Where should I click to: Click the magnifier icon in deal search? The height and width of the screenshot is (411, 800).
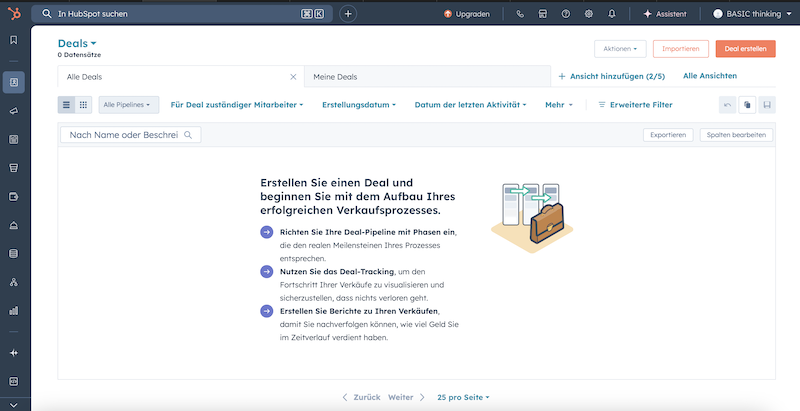point(188,135)
